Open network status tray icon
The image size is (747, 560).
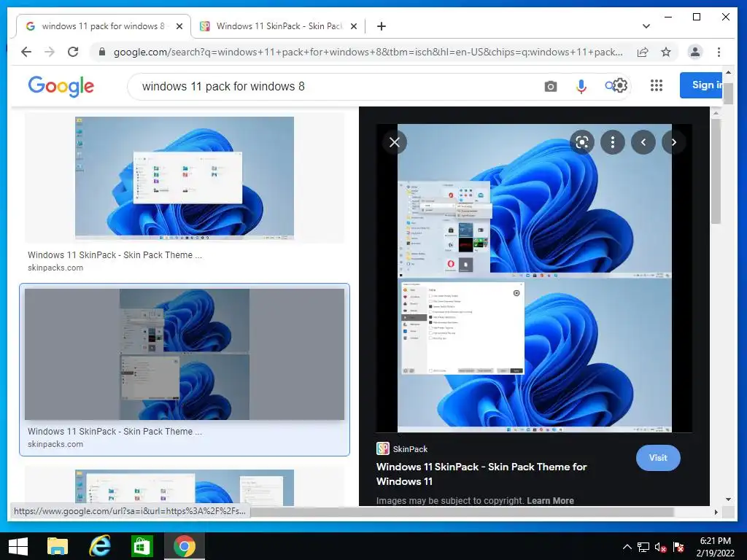pyautogui.click(x=643, y=547)
